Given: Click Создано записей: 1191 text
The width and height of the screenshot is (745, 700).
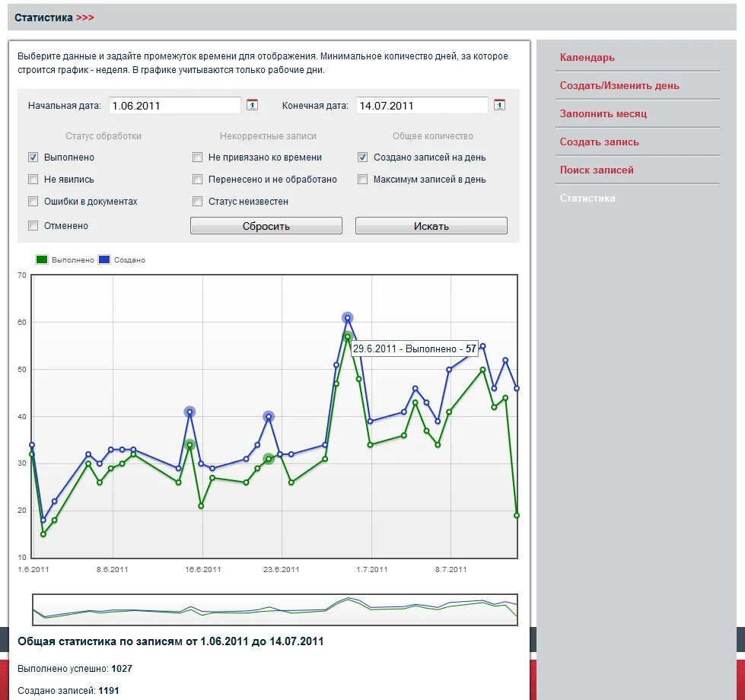Looking at the screenshot, I should 68,691.
